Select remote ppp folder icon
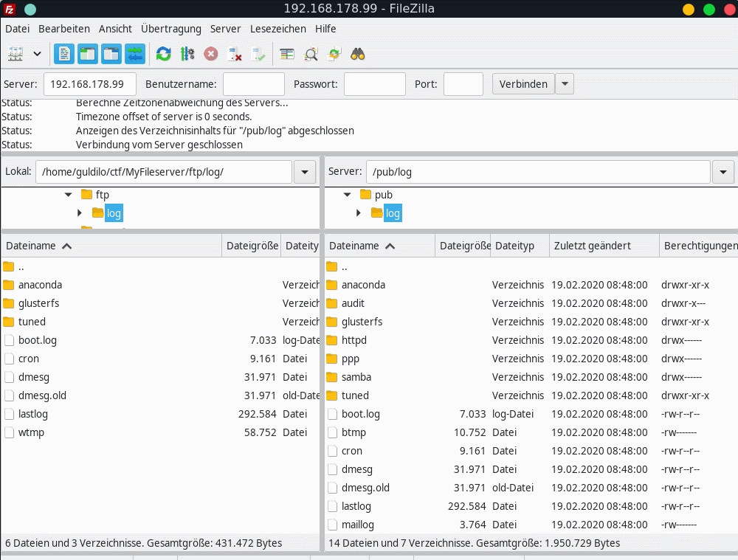738x560 pixels. click(332, 359)
